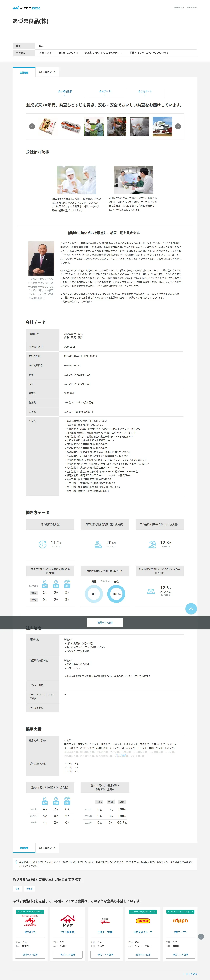Advance photo carousel with right arrow
The height and width of the screenshot is (980, 210).
click(x=178, y=126)
